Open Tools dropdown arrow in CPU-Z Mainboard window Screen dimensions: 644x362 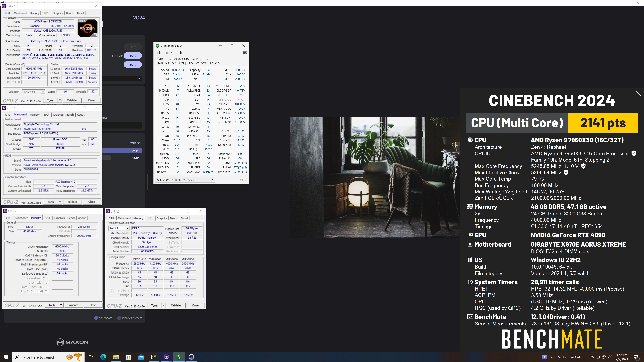(60, 202)
